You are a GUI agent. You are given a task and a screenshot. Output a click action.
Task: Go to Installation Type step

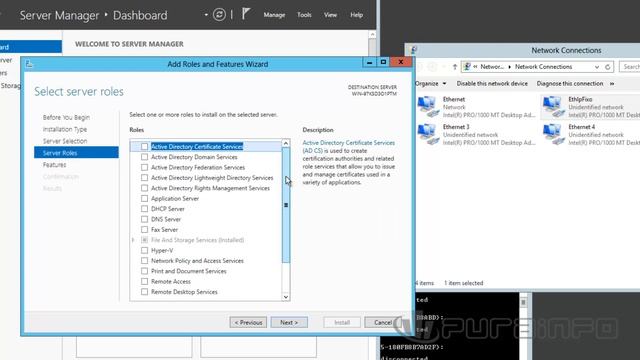pos(65,129)
